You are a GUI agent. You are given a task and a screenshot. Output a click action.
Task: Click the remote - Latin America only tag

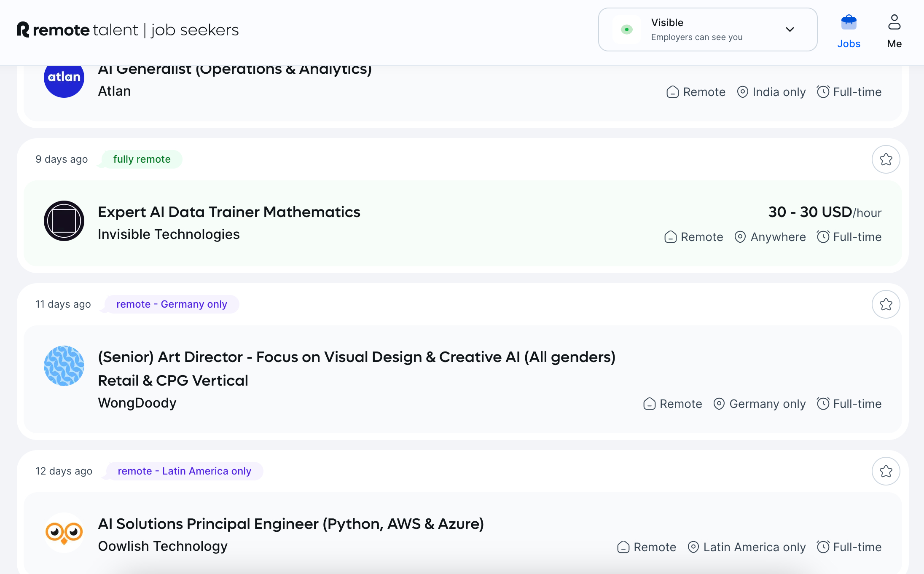click(x=184, y=471)
